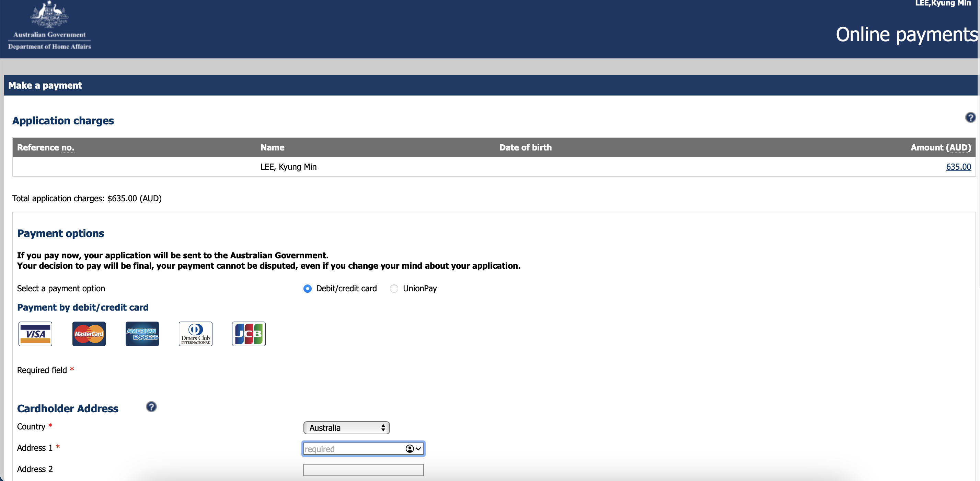
Task: Click the Diners Club International logo
Action: [x=196, y=334]
